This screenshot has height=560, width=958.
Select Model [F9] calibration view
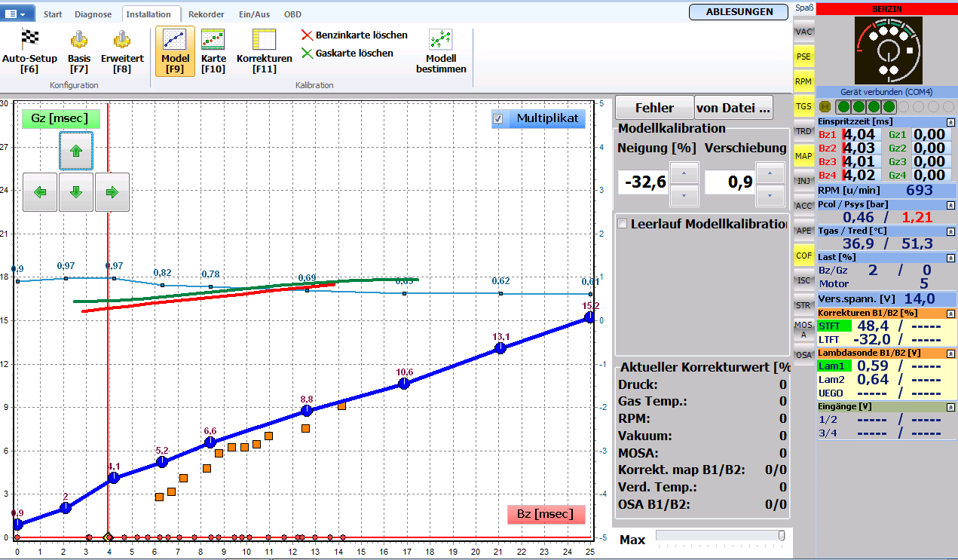click(x=175, y=51)
